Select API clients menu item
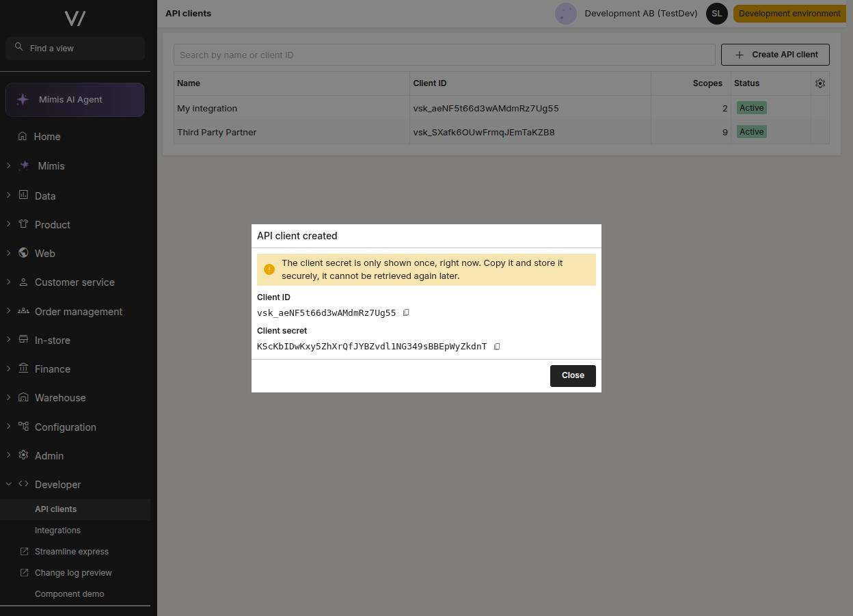This screenshot has height=616, width=853. point(75,509)
